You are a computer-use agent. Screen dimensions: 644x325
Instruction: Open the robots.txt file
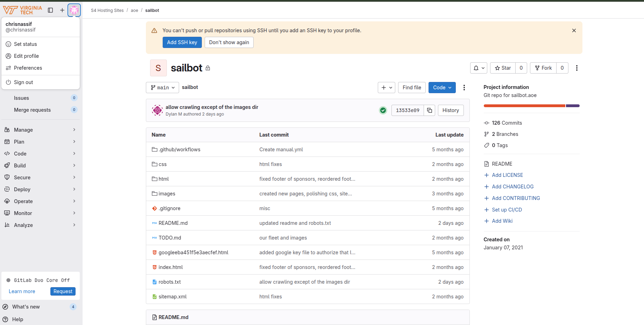pyautogui.click(x=170, y=282)
